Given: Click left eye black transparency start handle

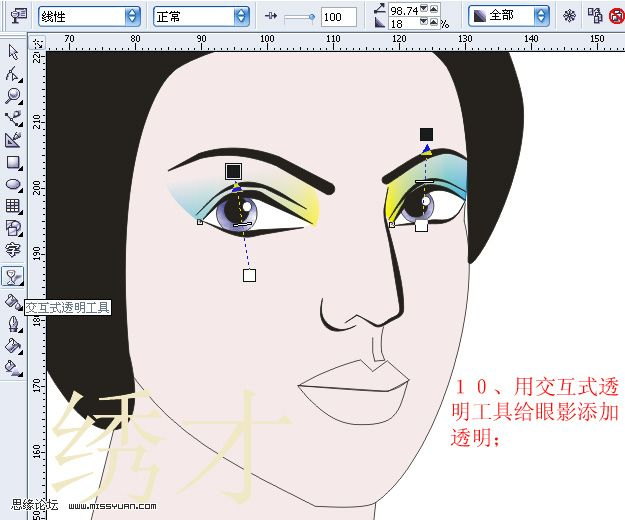Looking at the screenshot, I should point(233,171).
